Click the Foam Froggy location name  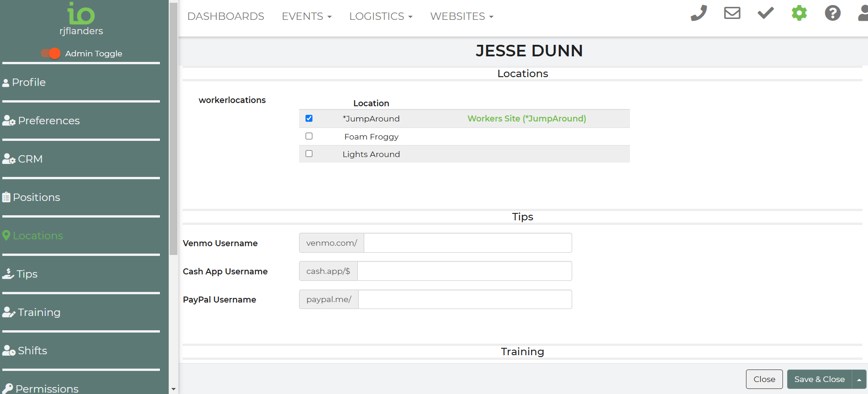pos(372,137)
